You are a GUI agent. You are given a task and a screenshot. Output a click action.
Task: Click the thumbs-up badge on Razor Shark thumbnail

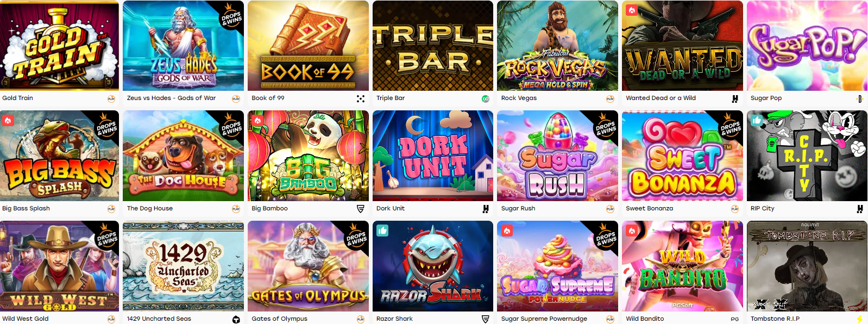pos(382,231)
